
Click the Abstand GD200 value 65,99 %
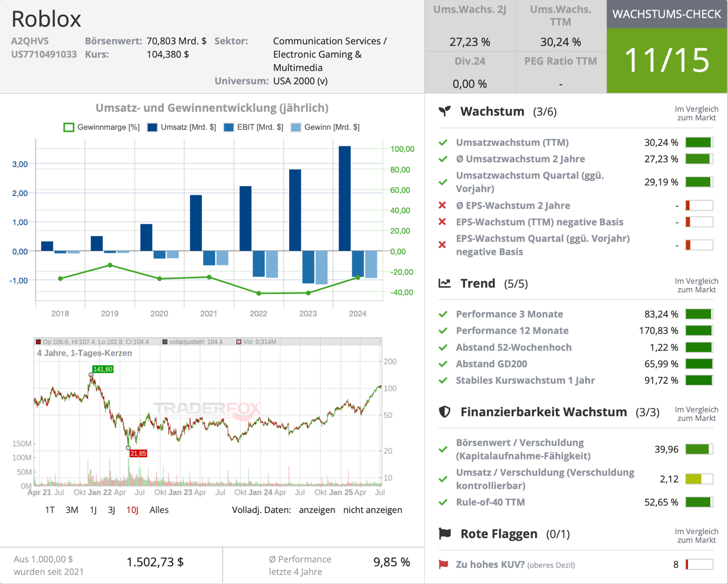(x=661, y=364)
